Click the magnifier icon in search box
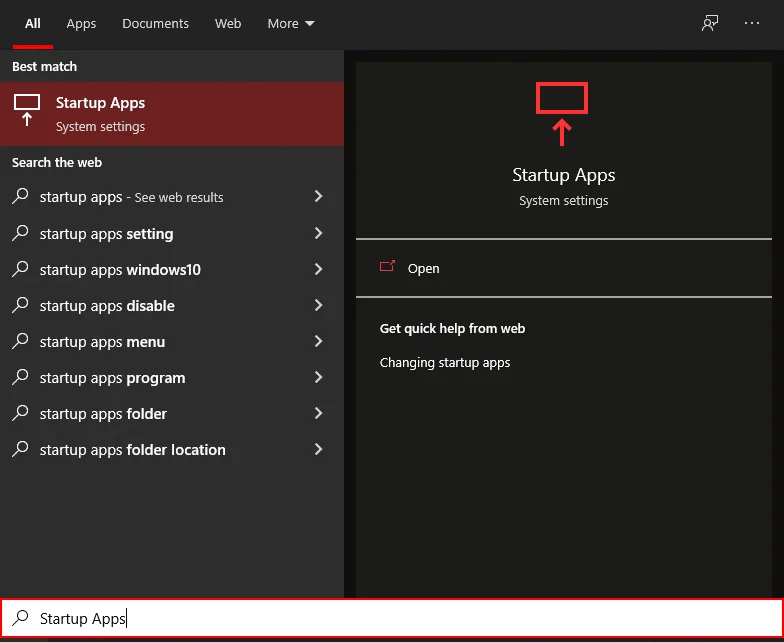 tap(20, 619)
